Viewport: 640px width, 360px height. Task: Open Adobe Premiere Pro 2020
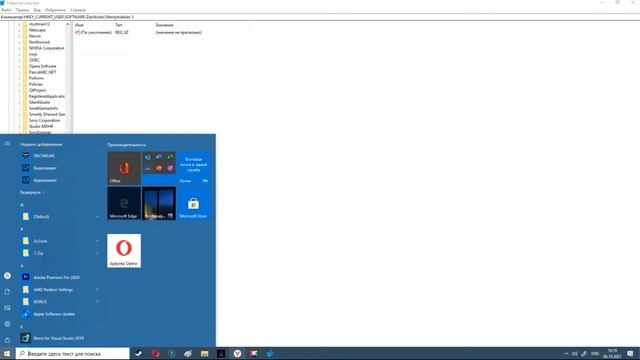click(56, 278)
